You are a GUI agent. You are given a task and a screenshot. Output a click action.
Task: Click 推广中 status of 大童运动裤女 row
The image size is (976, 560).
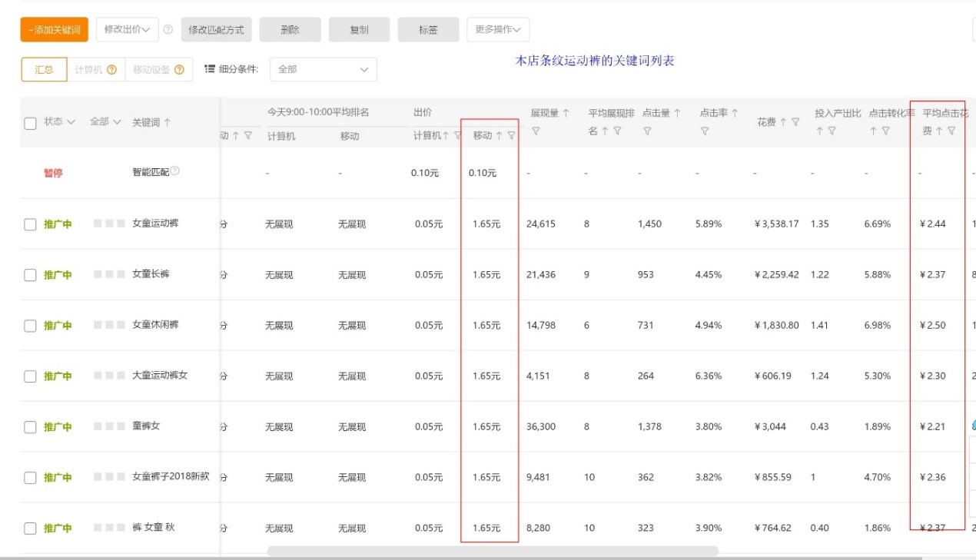click(58, 376)
